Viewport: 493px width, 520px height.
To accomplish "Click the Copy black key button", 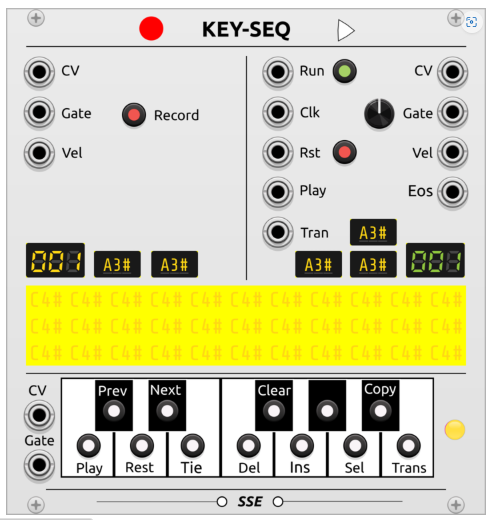I will (380, 411).
